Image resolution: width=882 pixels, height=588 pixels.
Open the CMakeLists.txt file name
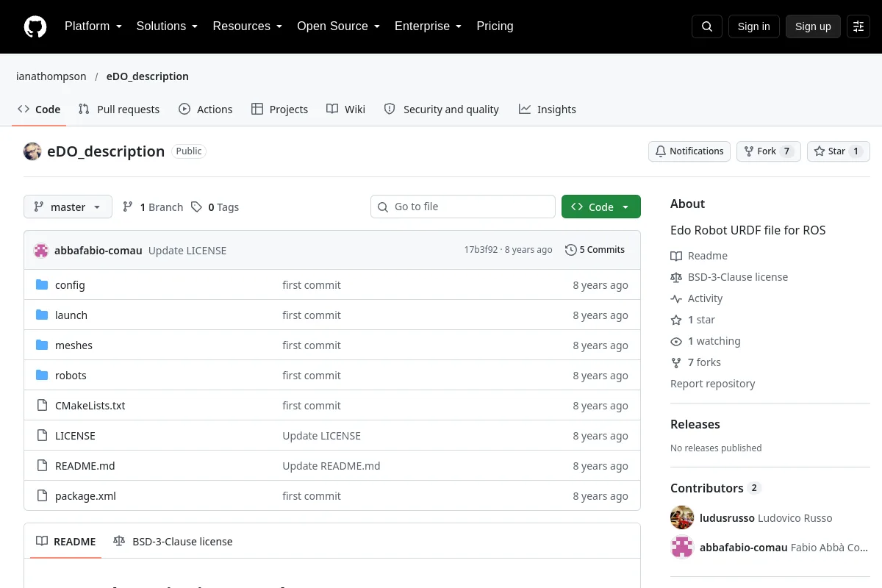pyautogui.click(x=90, y=406)
